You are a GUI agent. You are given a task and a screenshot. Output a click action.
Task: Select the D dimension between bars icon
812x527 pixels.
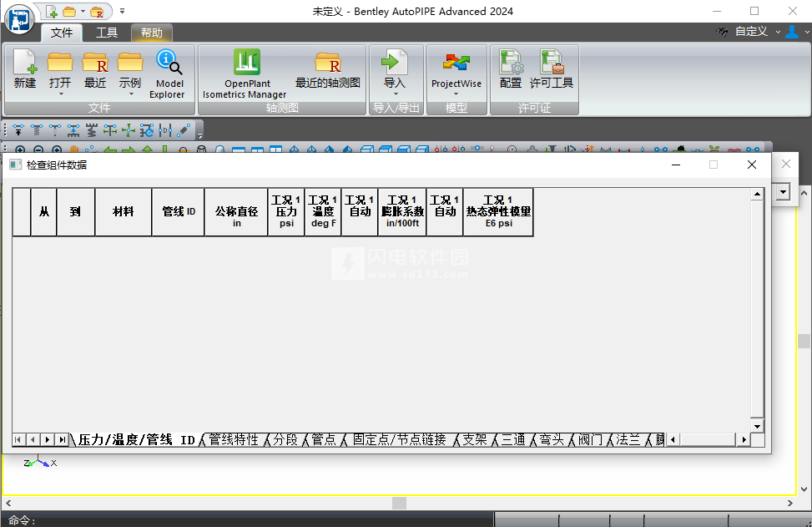[x=165, y=130]
